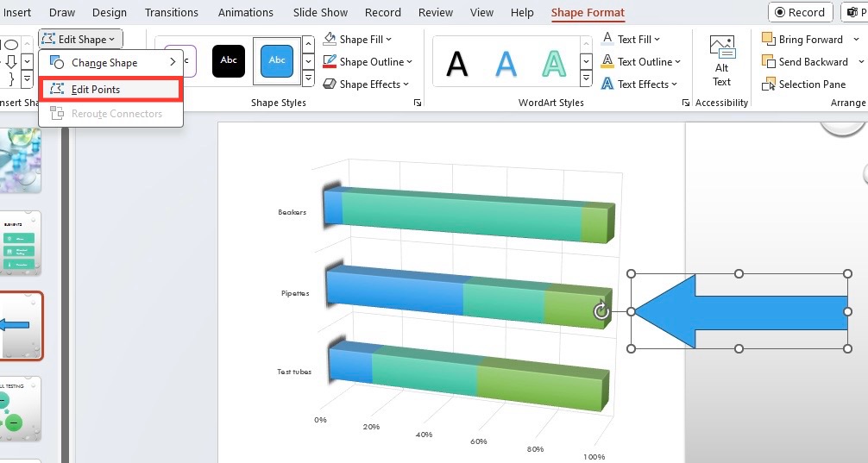Open the Record ribbon tab
The image size is (868, 463).
(383, 12)
